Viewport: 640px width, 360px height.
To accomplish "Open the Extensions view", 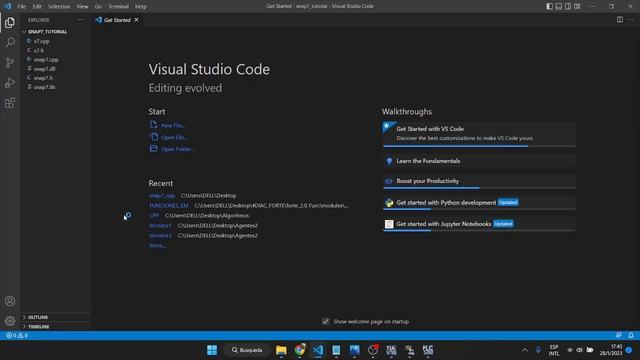I will pyautogui.click(x=10, y=102).
